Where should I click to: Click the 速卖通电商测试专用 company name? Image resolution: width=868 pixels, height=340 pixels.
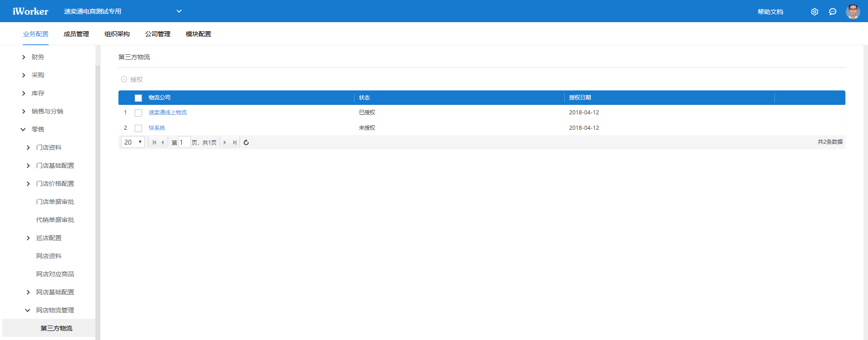tap(93, 11)
